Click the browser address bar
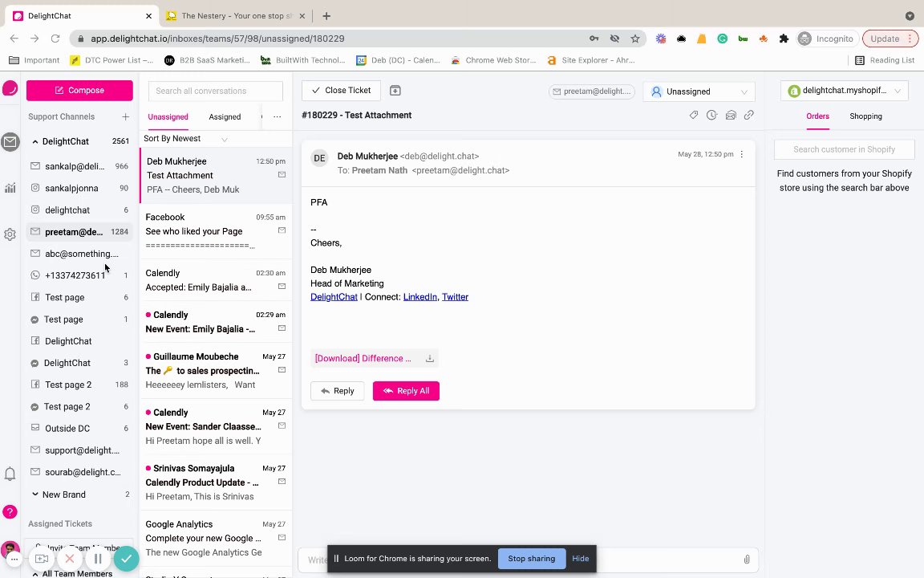924x578 pixels. tap(330, 39)
